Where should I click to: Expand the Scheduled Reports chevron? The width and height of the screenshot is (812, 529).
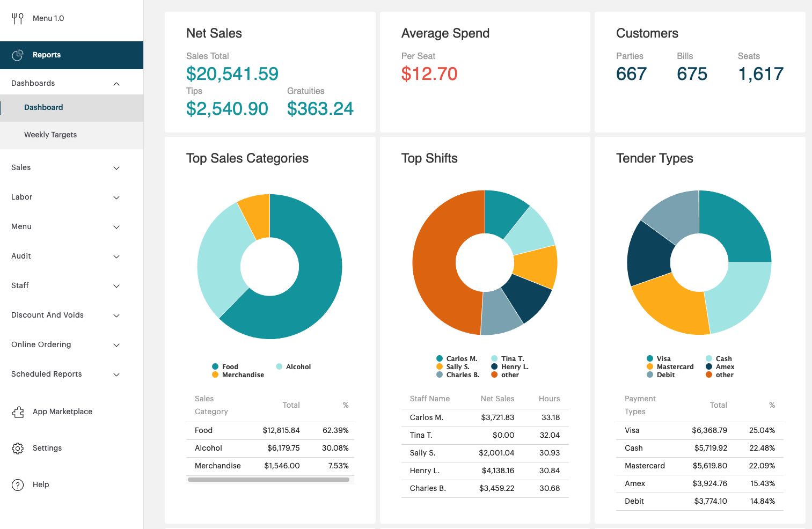pos(116,374)
